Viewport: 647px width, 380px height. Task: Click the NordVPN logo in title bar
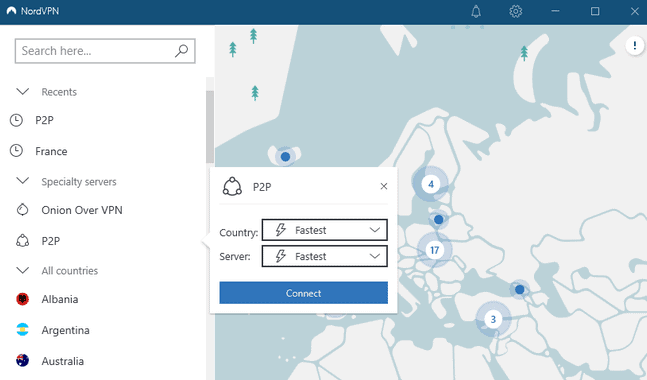[x=12, y=11]
